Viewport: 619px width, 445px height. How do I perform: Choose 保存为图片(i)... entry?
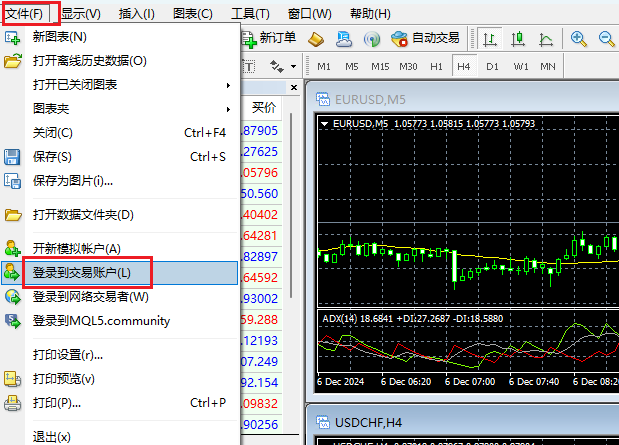(x=120, y=181)
